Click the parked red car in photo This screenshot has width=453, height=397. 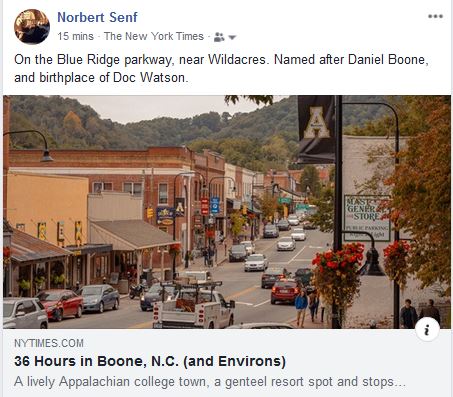coord(60,303)
